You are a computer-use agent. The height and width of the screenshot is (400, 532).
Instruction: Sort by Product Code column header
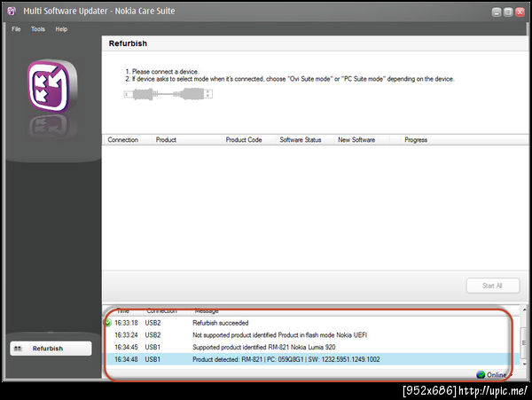click(244, 140)
